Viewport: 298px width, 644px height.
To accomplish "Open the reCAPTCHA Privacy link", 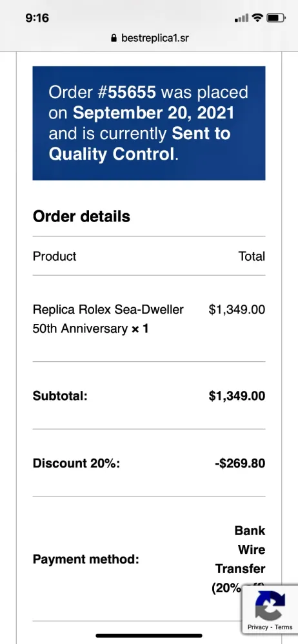I will [257, 627].
